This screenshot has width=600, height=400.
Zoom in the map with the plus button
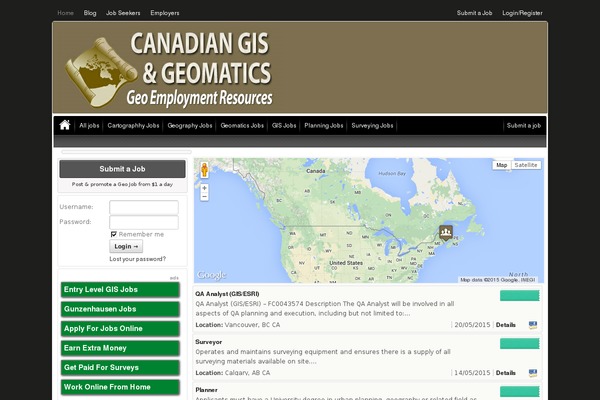204,188
